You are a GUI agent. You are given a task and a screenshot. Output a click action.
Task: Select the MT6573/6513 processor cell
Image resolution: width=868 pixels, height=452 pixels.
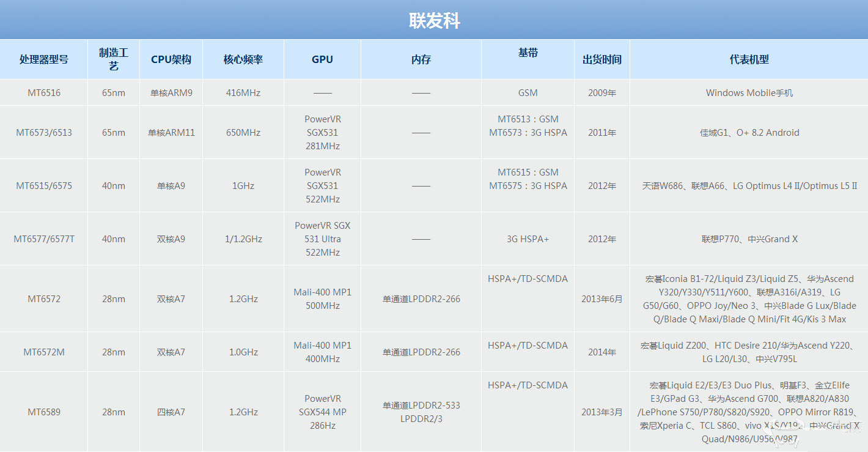pos(44,133)
